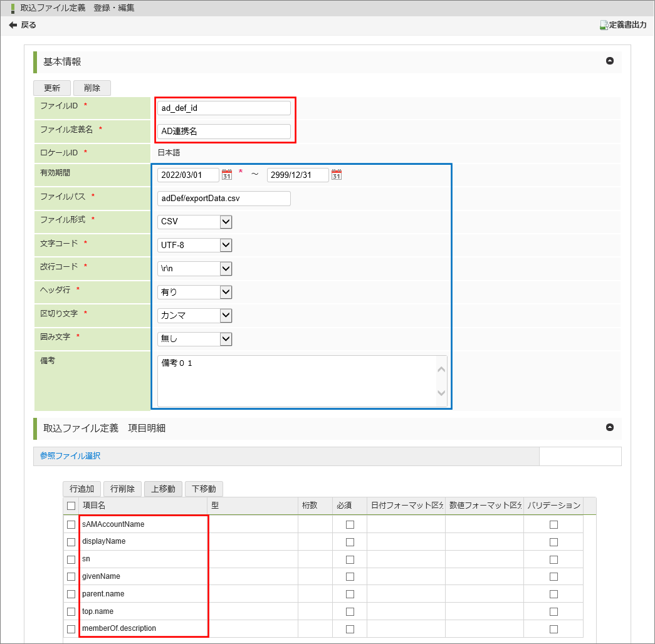The image size is (655, 644).
Task: Enable バリデーション checkbox for top.name row
Action: coord(553,611)
